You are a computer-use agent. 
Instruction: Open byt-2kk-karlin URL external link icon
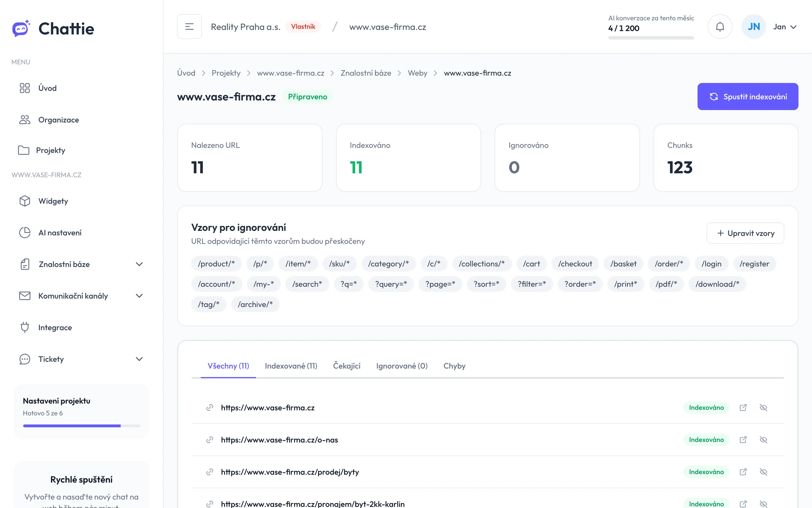(743, 504)
